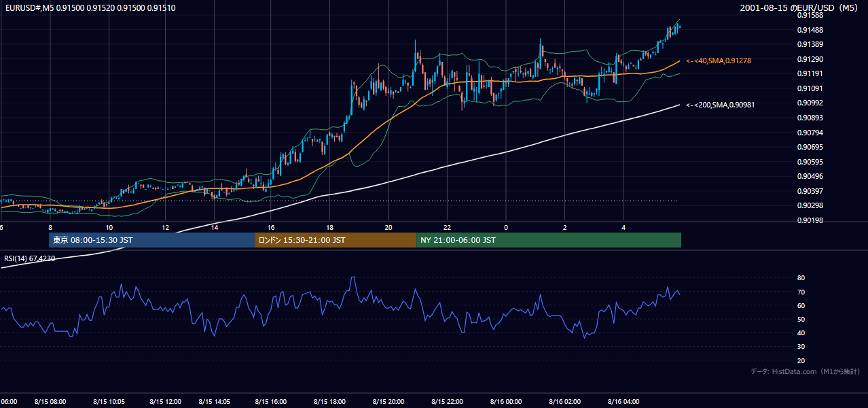Click the 8/16 02:00 time axis label
Image resolution: width=868 pixels, height=408 pixels.
564,402
